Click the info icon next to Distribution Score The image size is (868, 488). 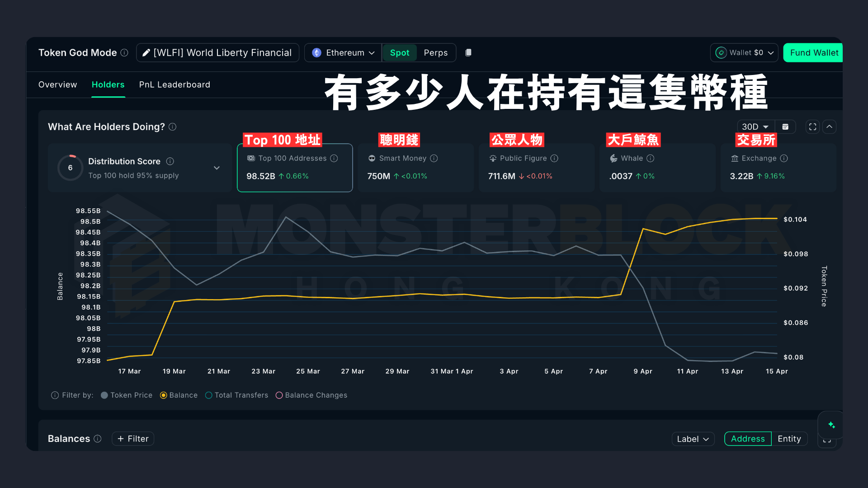coord(170,161)
